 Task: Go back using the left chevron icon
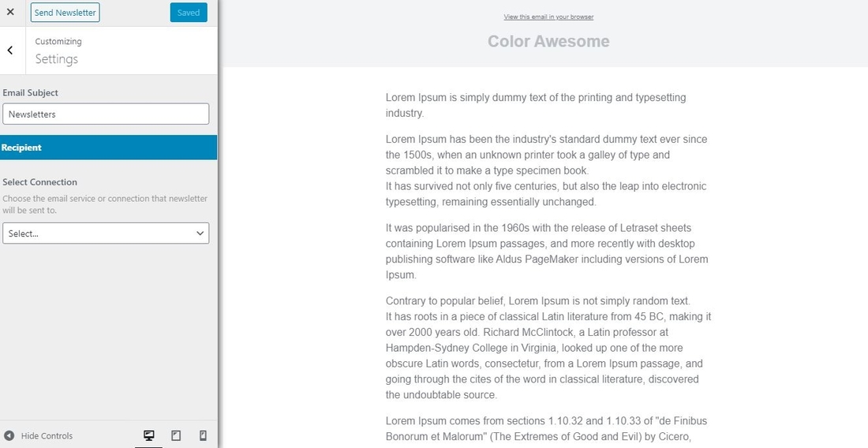click(10, 50)
